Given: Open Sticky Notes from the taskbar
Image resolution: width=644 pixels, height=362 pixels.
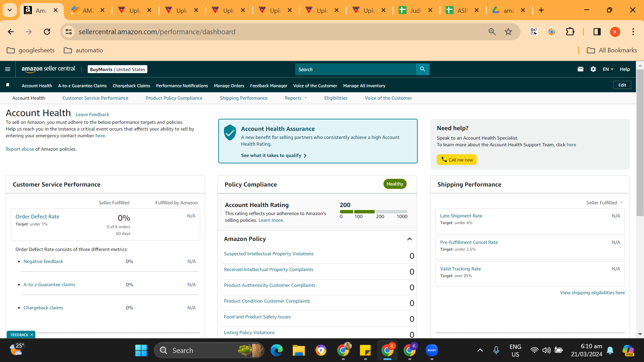Looking at the screenshot, I should click(x=365, y=351).
